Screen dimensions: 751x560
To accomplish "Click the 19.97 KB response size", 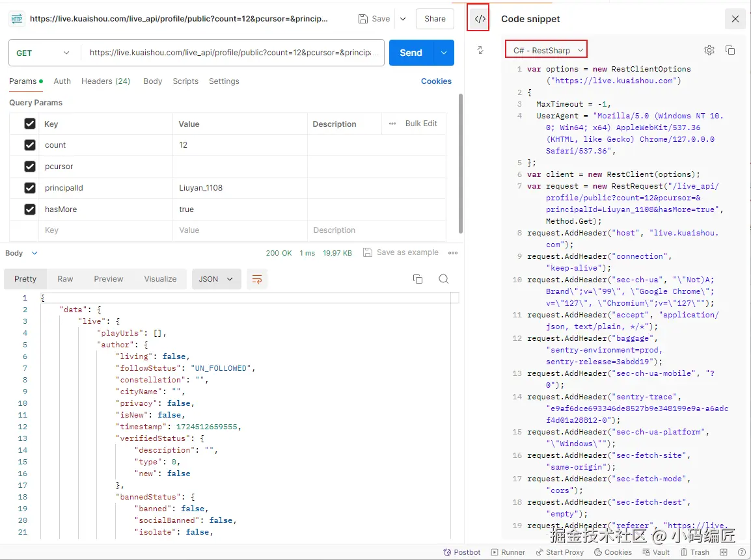I will click(337, 253).
